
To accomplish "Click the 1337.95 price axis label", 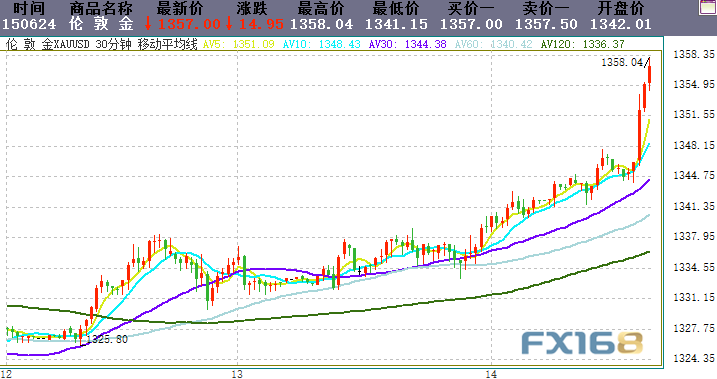I will pos(693,236).
